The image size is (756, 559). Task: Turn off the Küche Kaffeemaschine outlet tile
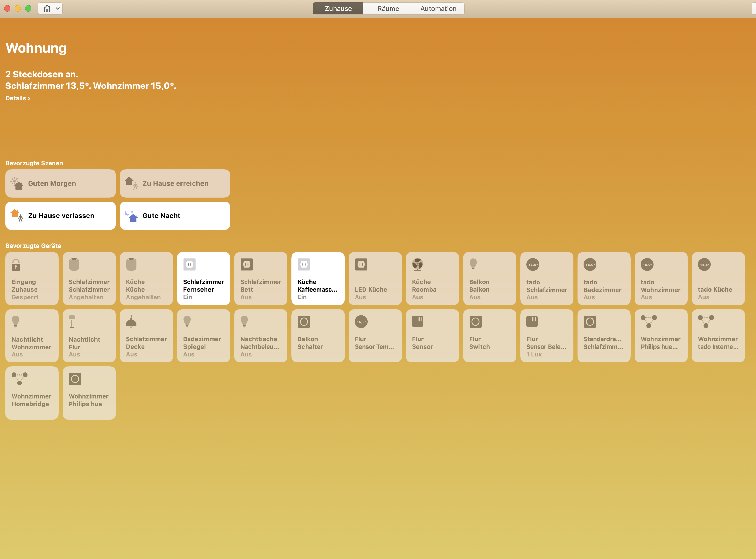point(318,278)
